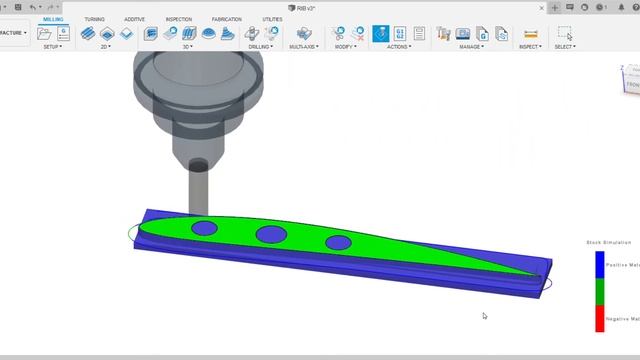Open New Setup folder icon

click(x=44, y=33)
